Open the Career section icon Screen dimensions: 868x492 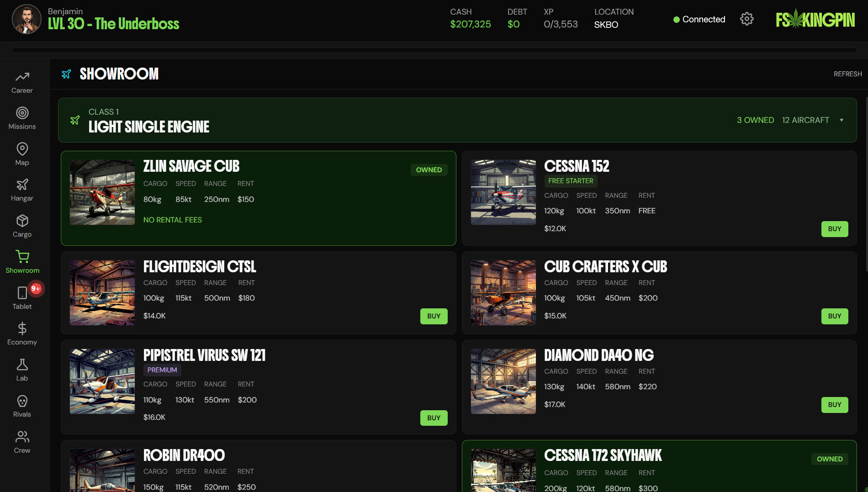pyautogui.click(x=22, y=77)
